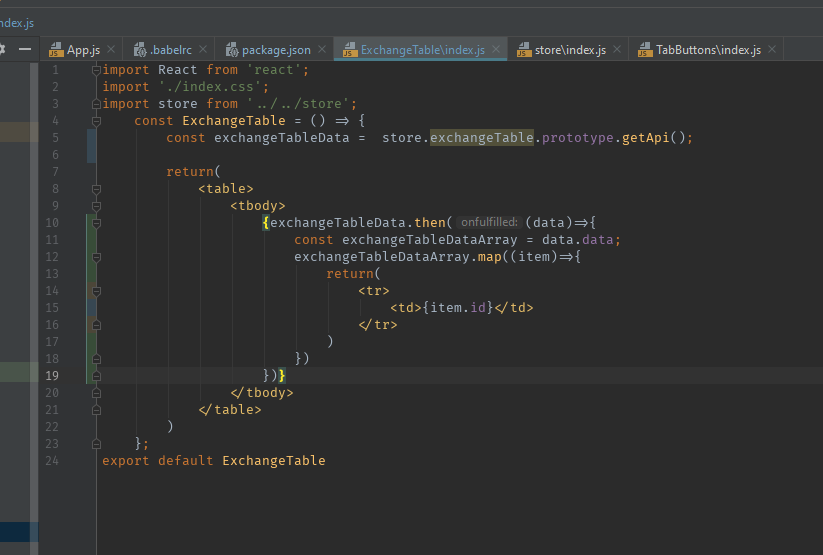Click the App.js file icon
The width and height of the screenshot is (823, 555).
pos(56,50)
